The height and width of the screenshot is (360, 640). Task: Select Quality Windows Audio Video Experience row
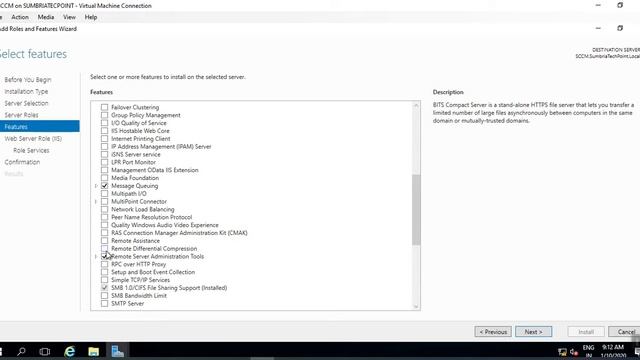point(164,225)
